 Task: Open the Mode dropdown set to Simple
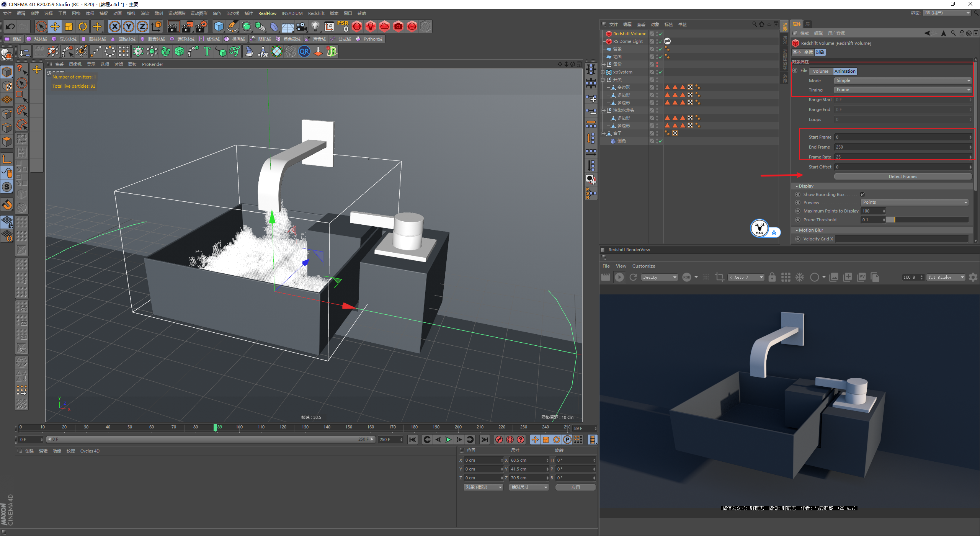(902, 81)
